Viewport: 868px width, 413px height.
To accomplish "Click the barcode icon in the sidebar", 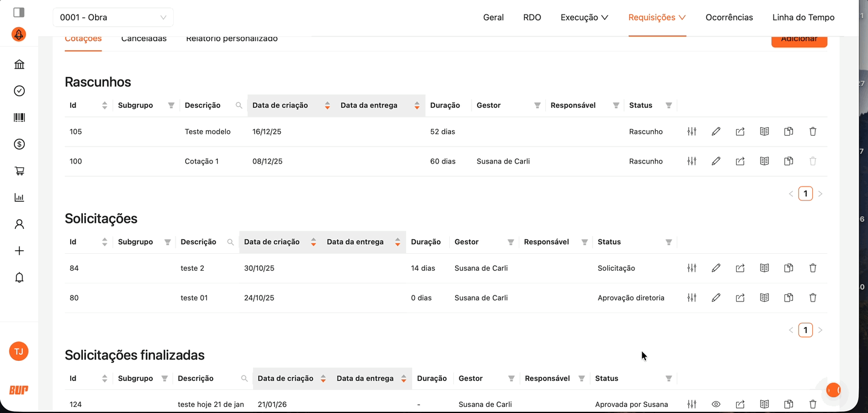I will tap(19, 117).
